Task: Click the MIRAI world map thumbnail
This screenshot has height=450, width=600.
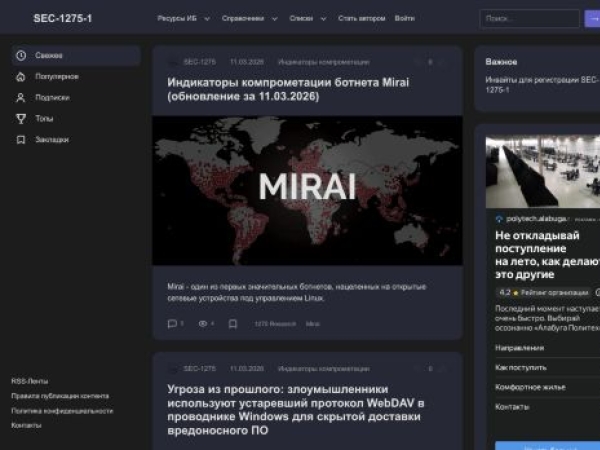Action: click(x=307, y=190)
